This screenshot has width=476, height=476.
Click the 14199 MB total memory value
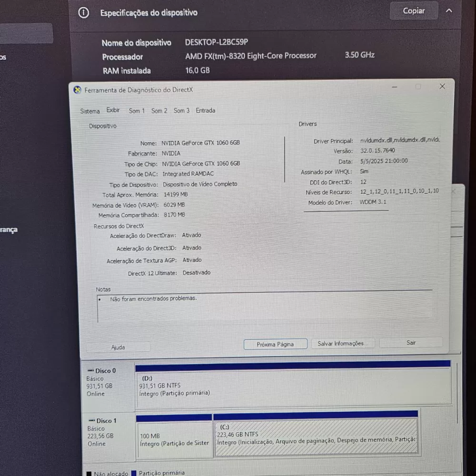click(x=176, y=195)
